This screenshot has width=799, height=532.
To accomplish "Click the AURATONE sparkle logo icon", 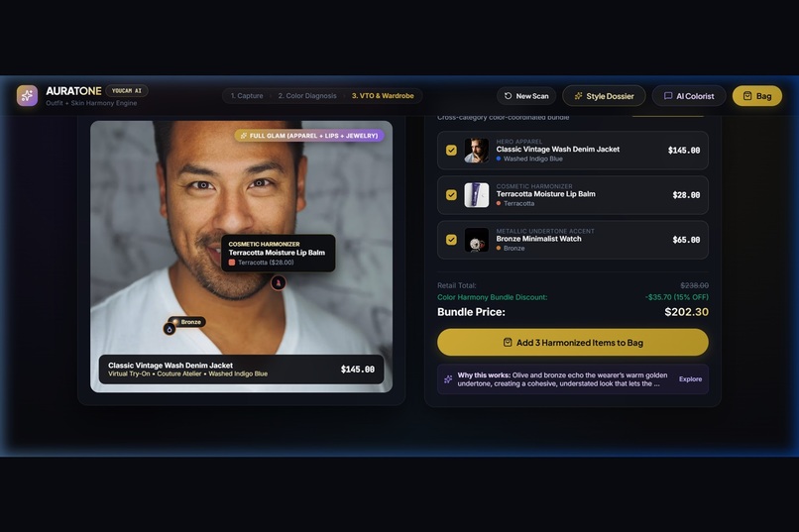I will click(27, 96).
